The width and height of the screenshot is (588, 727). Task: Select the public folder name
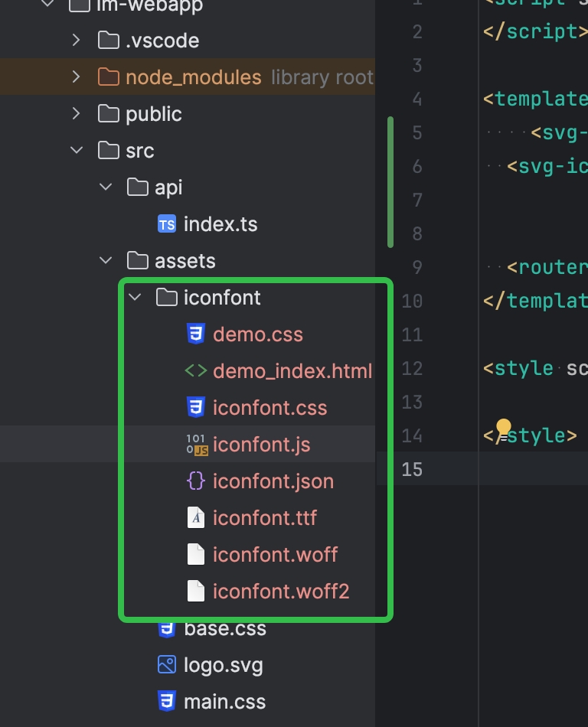(153, 115)
